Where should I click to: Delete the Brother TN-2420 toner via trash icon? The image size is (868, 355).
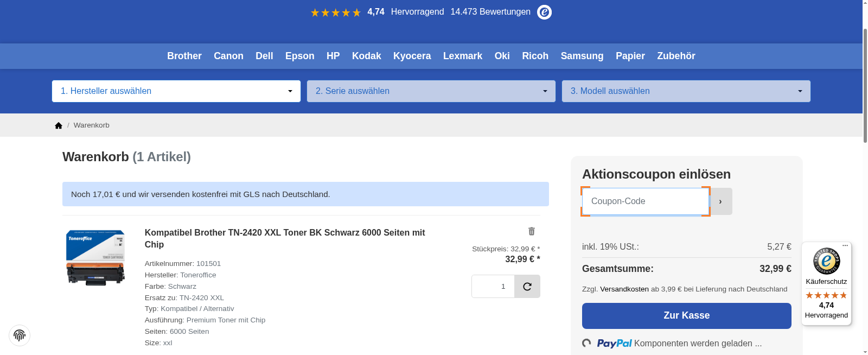tap(532, 231)
